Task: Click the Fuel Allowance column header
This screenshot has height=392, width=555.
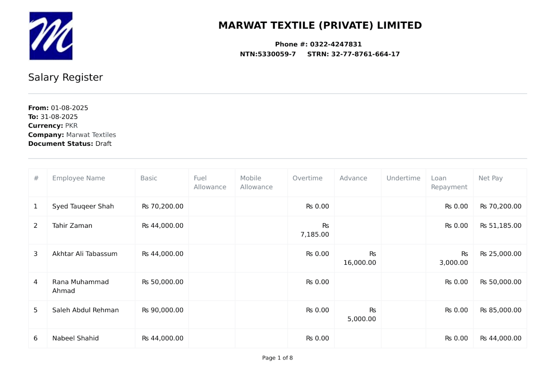Action: point(210,183)
